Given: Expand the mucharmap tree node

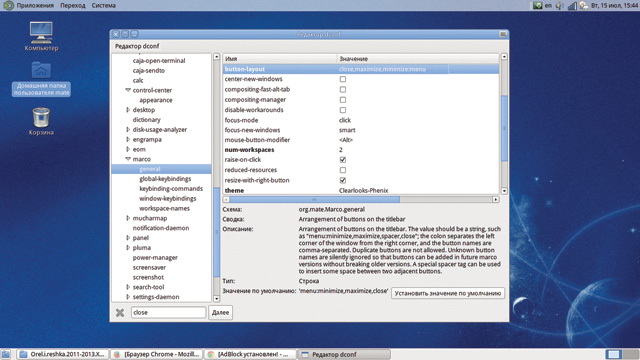Looking at the screenshot, I should (x=128, y=218).
